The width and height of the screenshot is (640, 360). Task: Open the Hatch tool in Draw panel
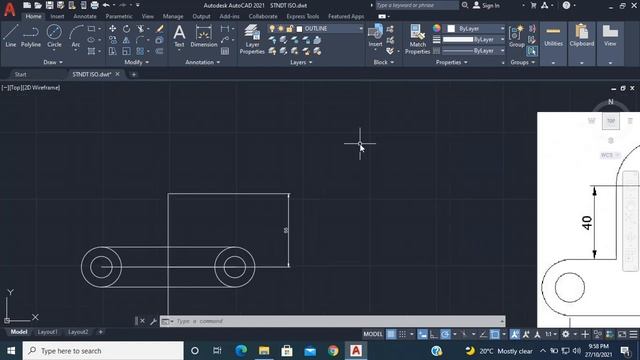click(91, 51)
